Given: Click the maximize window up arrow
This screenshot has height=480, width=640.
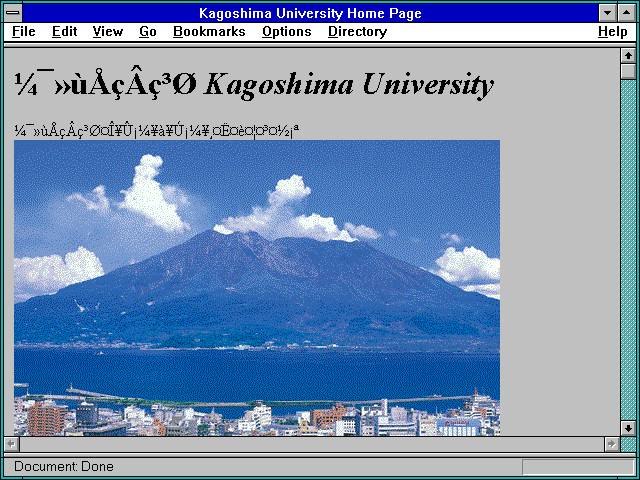Looking at the screenshot, I should coord(627,13).
